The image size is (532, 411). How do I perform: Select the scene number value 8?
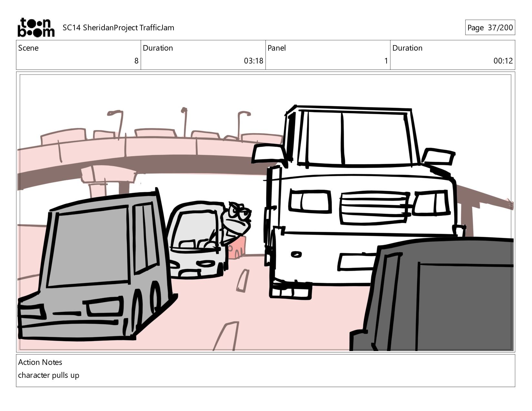(x=136, y=61)
